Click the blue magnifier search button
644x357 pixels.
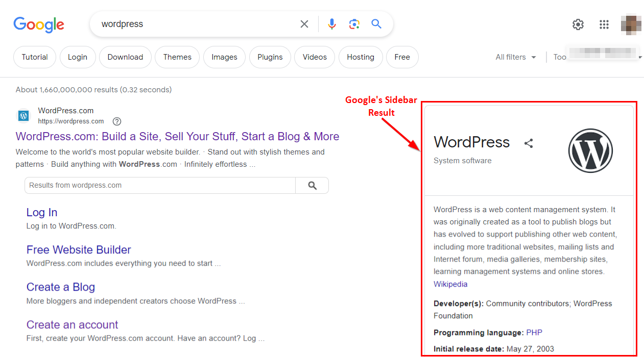(x=376, y=24)
